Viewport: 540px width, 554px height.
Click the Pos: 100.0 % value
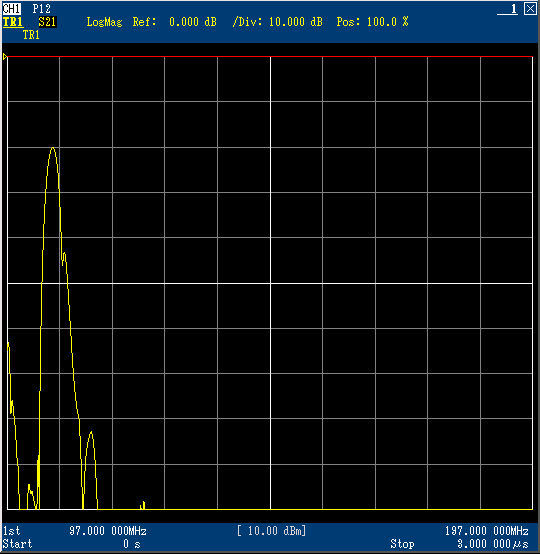click(x=372, y=22)
